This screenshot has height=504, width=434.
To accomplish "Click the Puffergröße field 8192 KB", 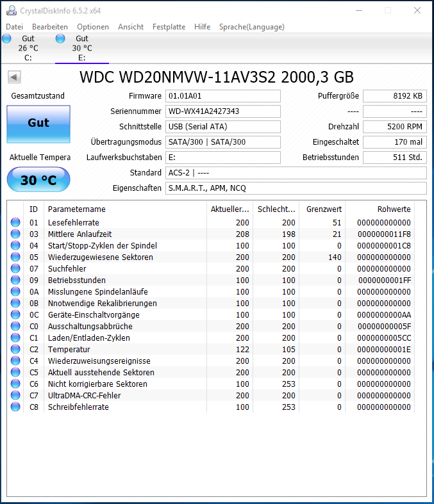I will 395,96.
